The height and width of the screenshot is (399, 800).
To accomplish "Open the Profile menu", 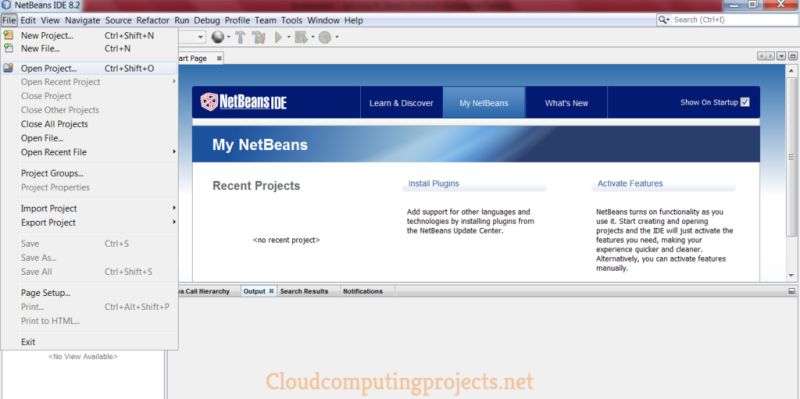I will [237, 20].
